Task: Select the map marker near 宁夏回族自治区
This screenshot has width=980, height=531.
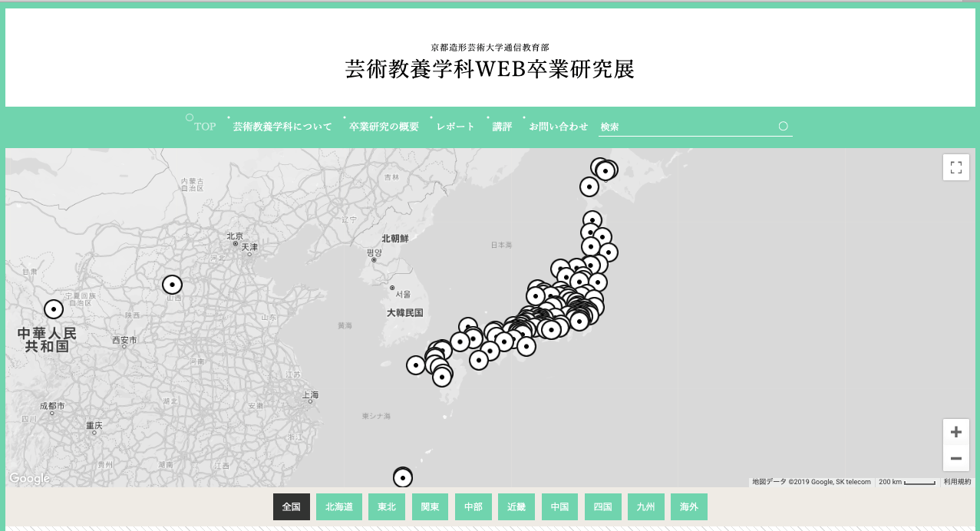Action: coord(54,309)
